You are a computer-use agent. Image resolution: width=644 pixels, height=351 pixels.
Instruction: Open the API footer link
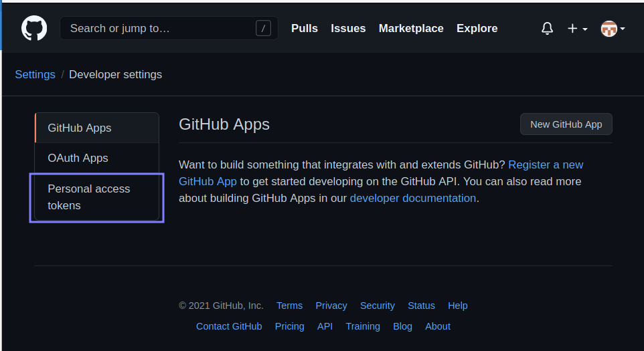325,326
